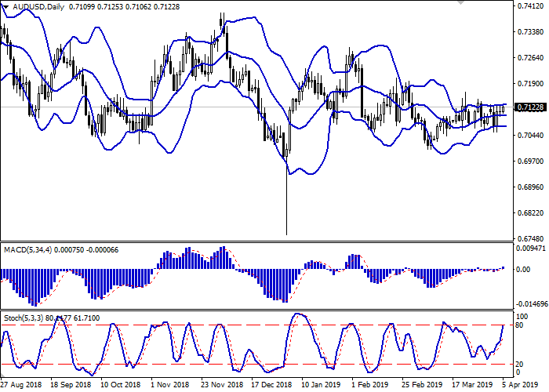
Task: Click the 1 Nov 2018 date label
Action: click(169, 385)
